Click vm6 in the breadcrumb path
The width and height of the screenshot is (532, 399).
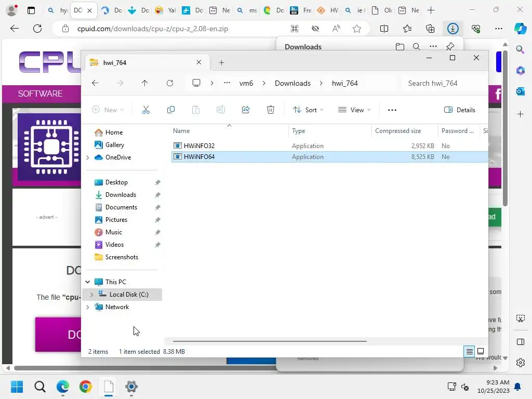pyautogui.click(x=246, y=83)
